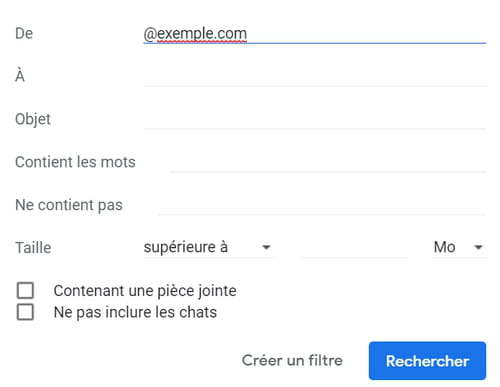Image resolution: width=500 pixels, height=387 pixels.
Task: Click the arrow beside supérieure à
Action: (266, 247)
